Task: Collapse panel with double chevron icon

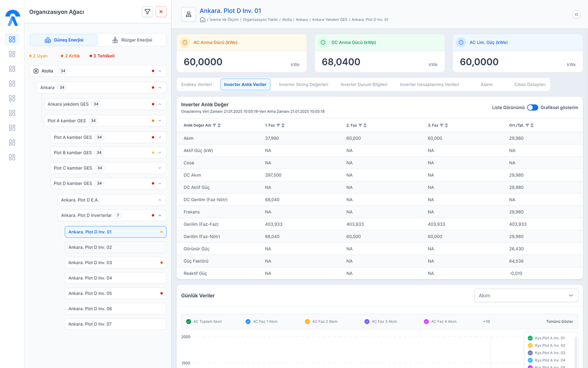Action: [x=576, y=14]
